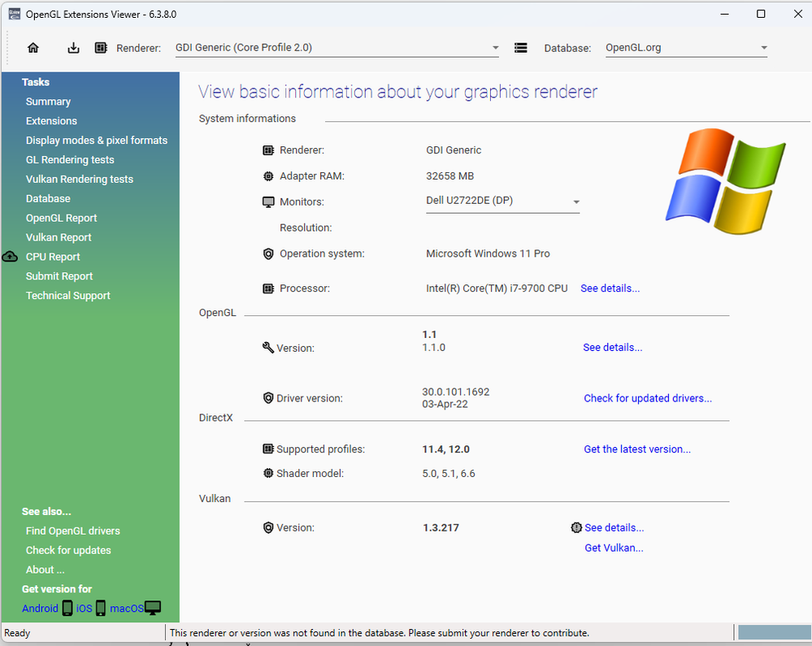Click the Tasks sidebar heading
Screen dimensions: 812x646
click(35, 82)
